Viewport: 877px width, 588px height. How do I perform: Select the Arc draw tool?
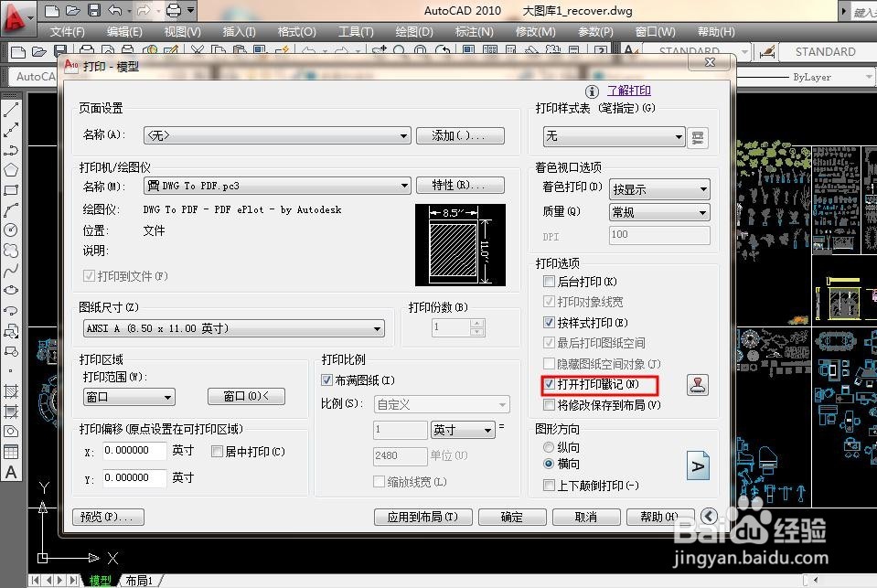(11, 210)
